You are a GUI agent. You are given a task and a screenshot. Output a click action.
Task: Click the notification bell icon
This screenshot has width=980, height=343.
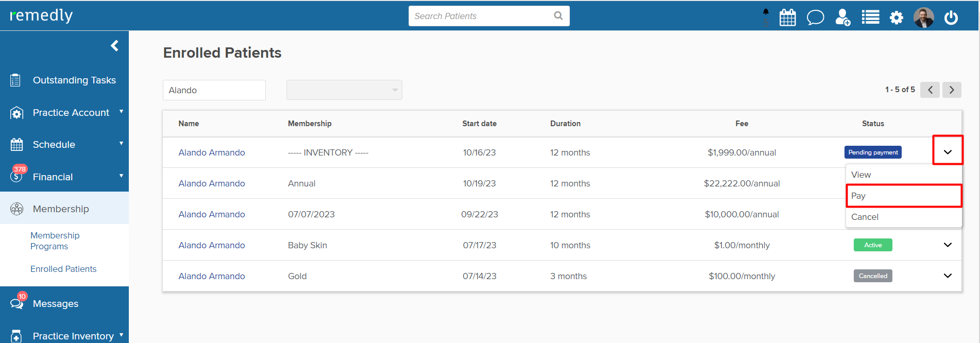766,12
